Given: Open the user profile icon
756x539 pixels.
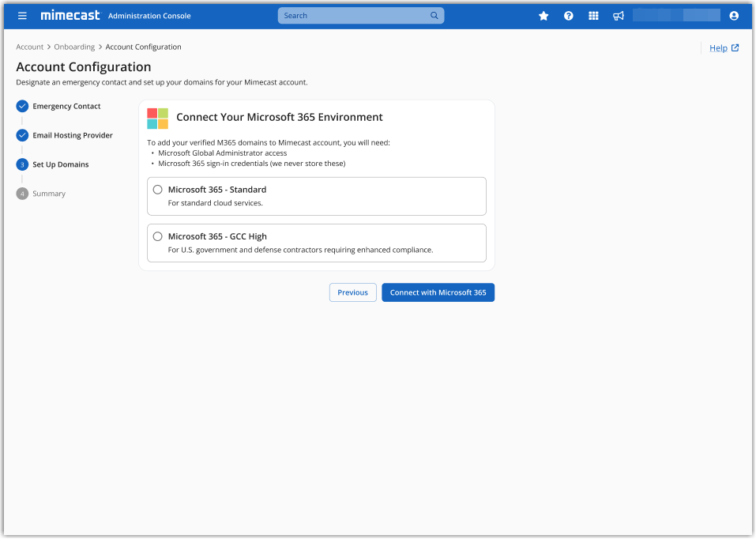Looking at the screenshot, I should (735, 16).
